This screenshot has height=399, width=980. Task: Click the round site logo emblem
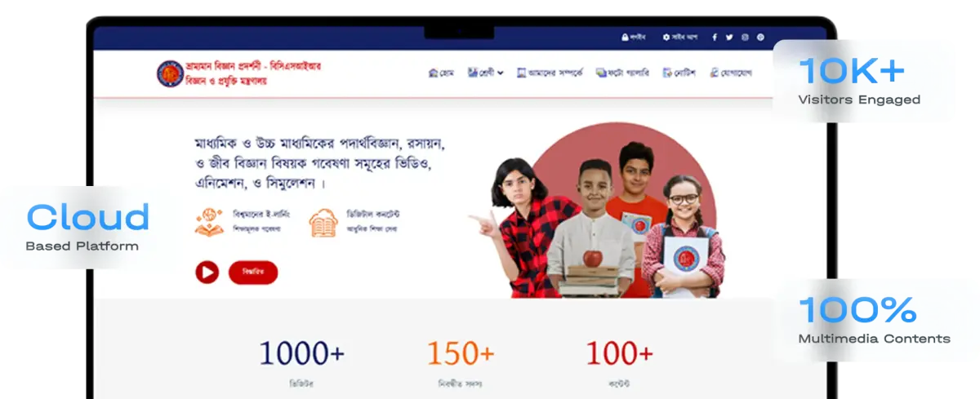(x=170, y=73)
